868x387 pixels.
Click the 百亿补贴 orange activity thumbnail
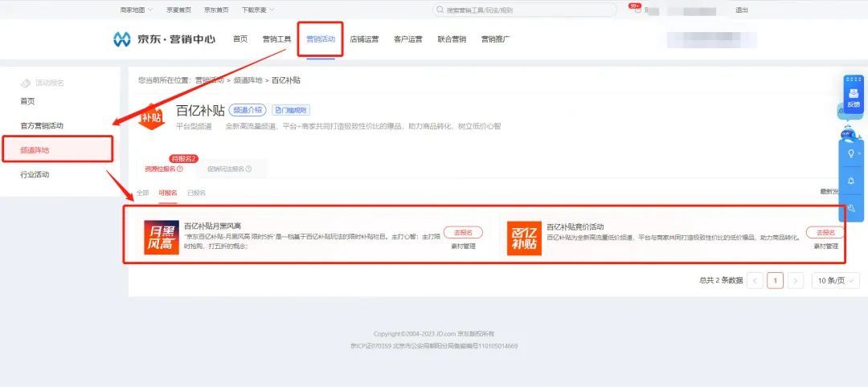(524, 238)
